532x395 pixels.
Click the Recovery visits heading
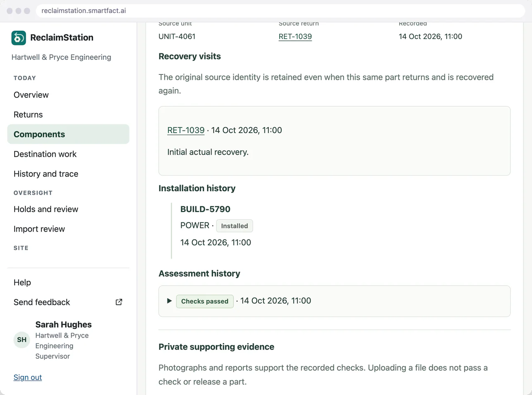pyautogui.click(x=190, y=57)
